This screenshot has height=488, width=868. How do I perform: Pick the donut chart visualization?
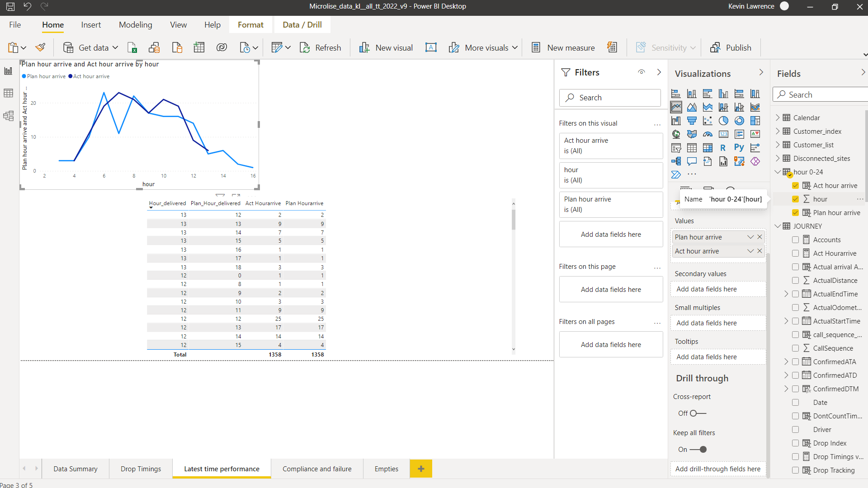click(739, 121)
